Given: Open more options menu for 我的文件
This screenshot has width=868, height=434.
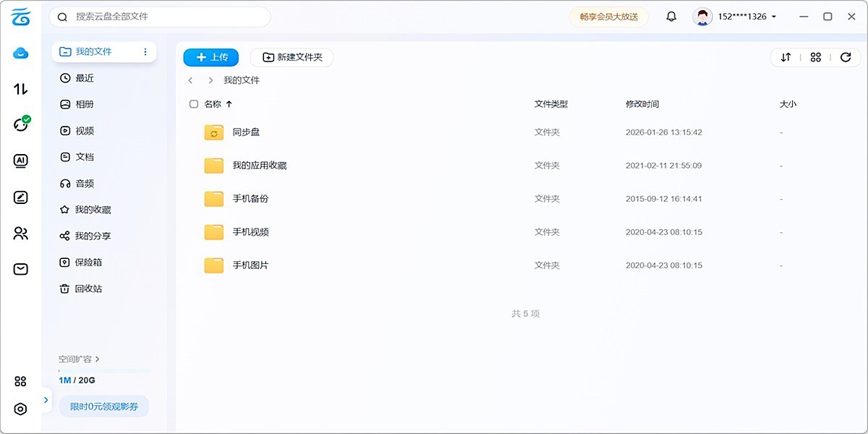Looking at the screenshot, I should coord(145,51).
